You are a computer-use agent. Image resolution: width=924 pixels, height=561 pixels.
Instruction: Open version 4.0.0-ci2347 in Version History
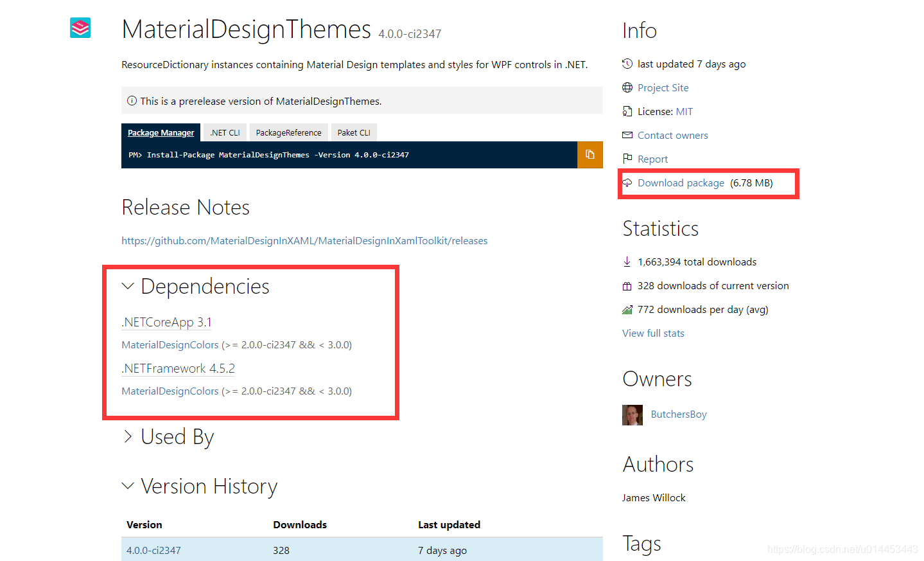pos(153,550)
